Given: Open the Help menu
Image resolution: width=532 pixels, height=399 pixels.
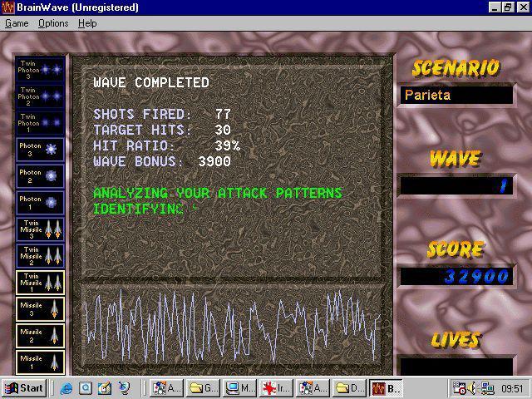Looking at the screenshot, I should pos(87,23).
